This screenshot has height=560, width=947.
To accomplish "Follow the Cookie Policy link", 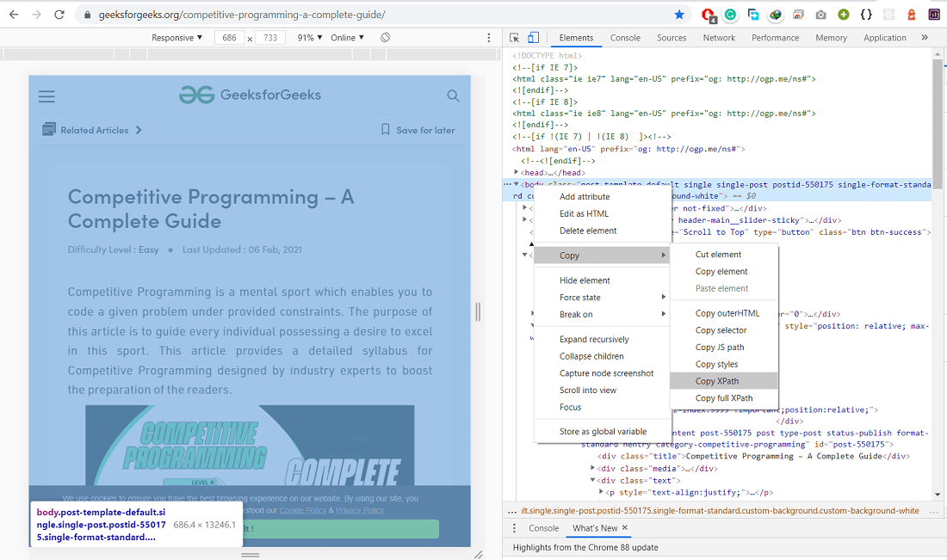I will coord(302,510).
